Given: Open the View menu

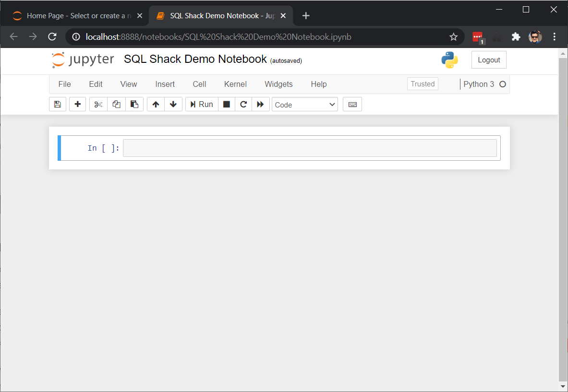Looking at the screenshot, I should (x=129, y=84).
